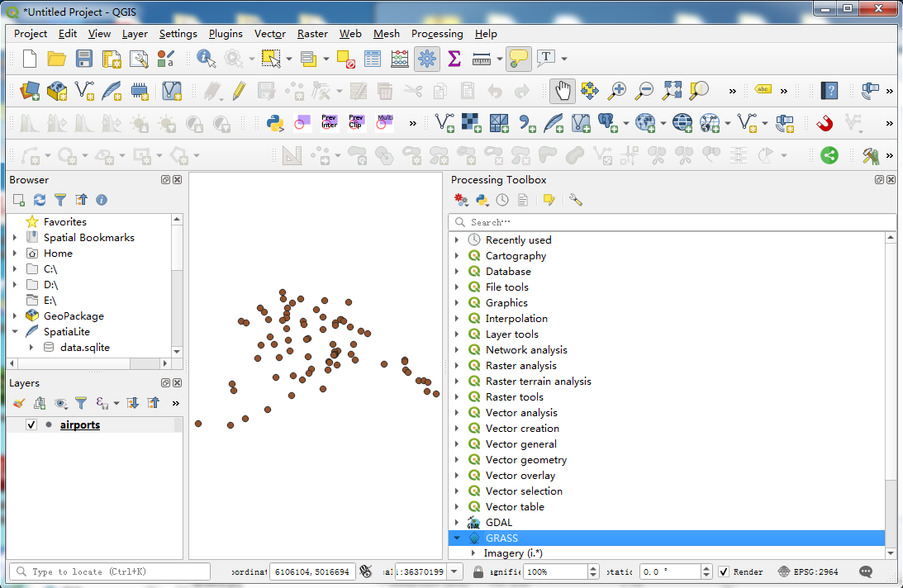Open the Project menu
Viewport: 903px width, 588px height.
tap(31, 33)
